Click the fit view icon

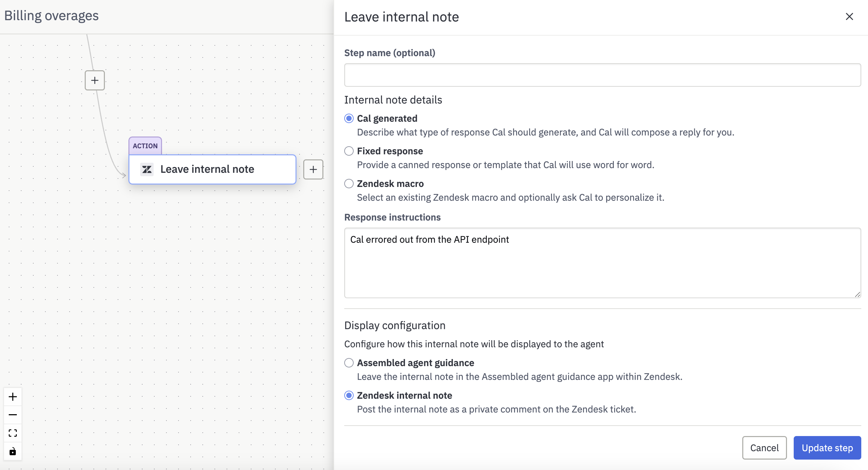click(13, 433)
